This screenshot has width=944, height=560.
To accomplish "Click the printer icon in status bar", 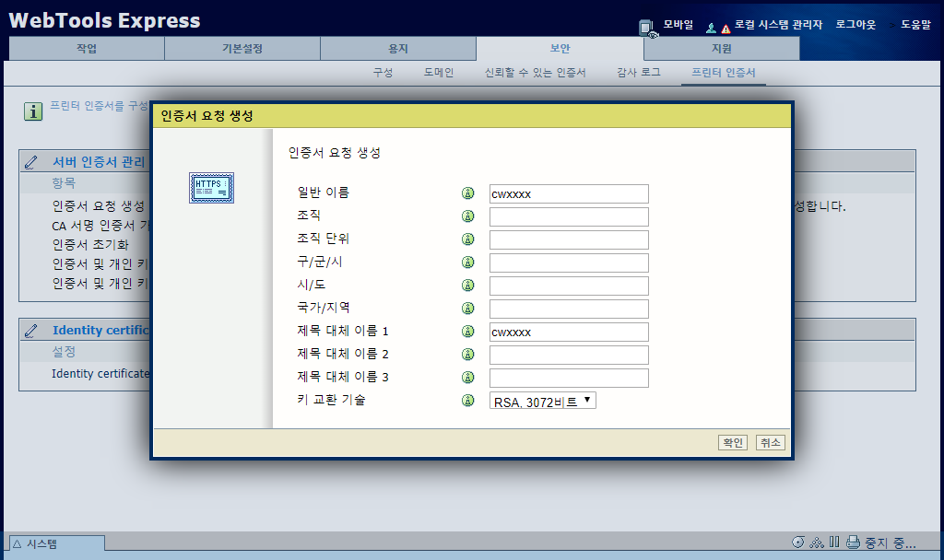I will 853,542.
